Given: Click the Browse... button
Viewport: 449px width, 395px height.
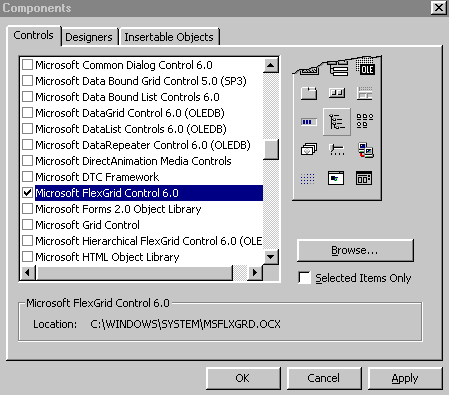Looking at the screenshot, I should click(x=355, y=250).
